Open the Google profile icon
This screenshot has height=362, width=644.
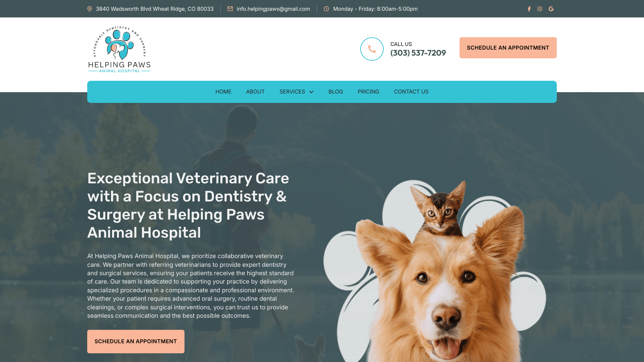(551, 9)
